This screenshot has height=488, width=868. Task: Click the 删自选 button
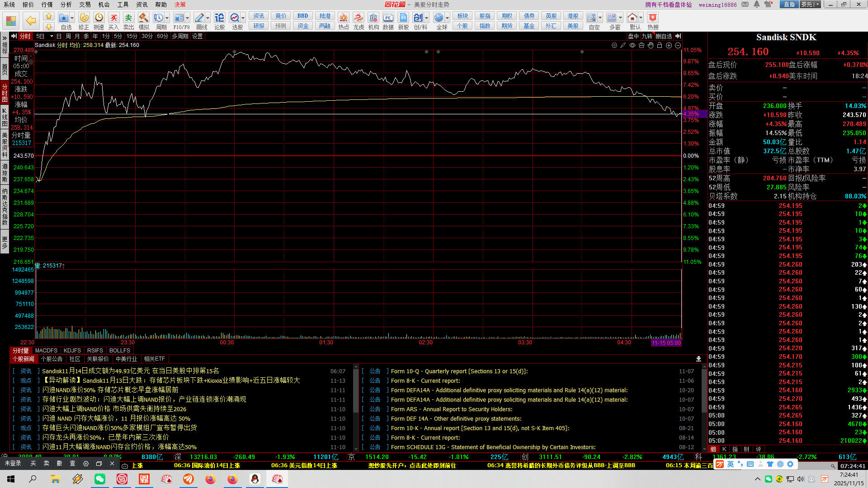[663, 36]
